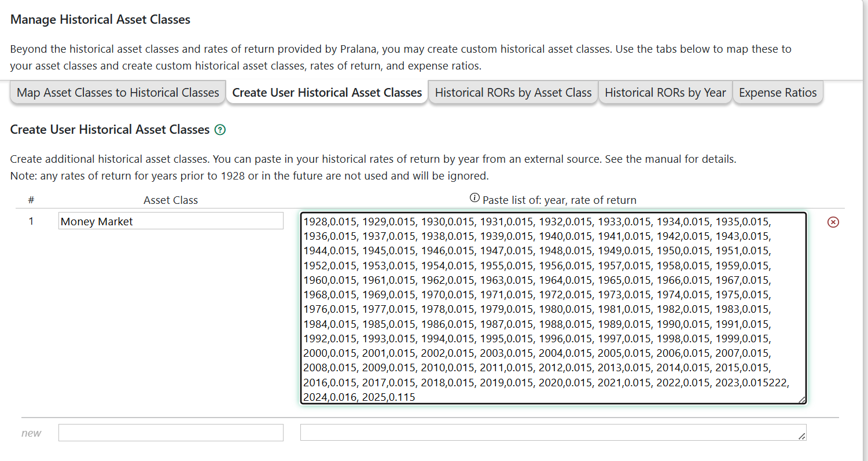This screenshot has height=461, width=868.
Task: Click the Paste list of year, rate of return label
Action: click(x=559, y=200)
